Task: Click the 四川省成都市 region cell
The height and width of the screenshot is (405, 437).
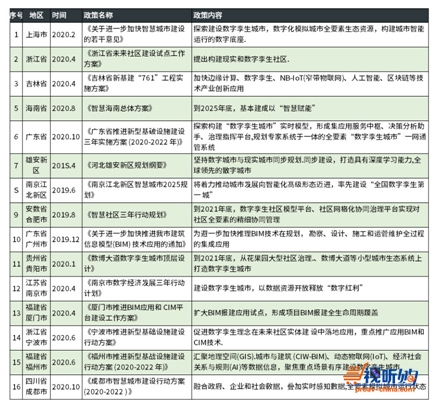Action: click(x=36, y=386)
